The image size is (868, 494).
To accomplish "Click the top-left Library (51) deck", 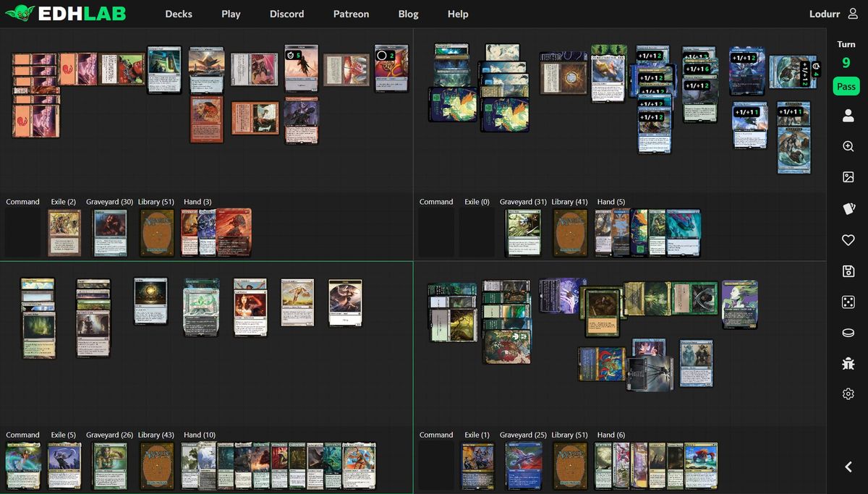I will point(157,233).
